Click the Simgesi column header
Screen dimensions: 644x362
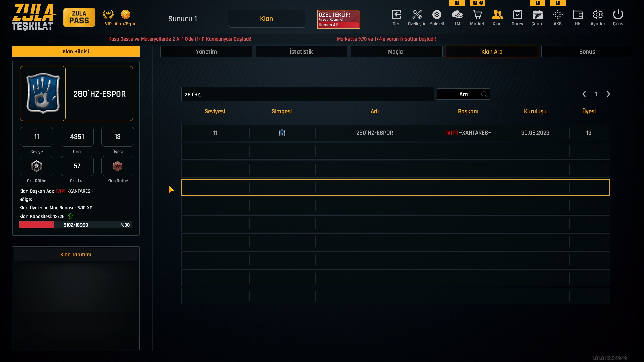click(x=282, y=111)
